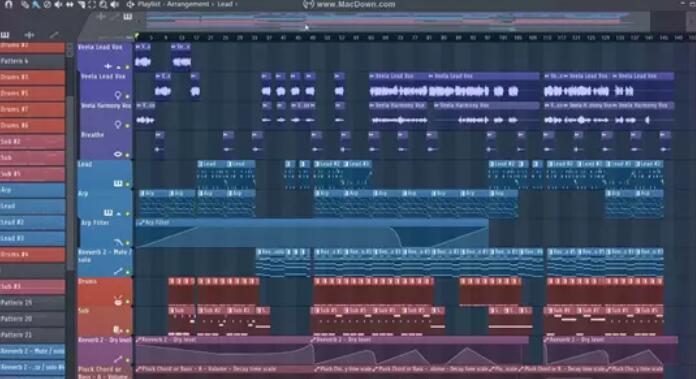Image resolution: width=696 pixels, height=379 pixels.
Task: Select the mute tool speaker icon
Action: point(58,4)
